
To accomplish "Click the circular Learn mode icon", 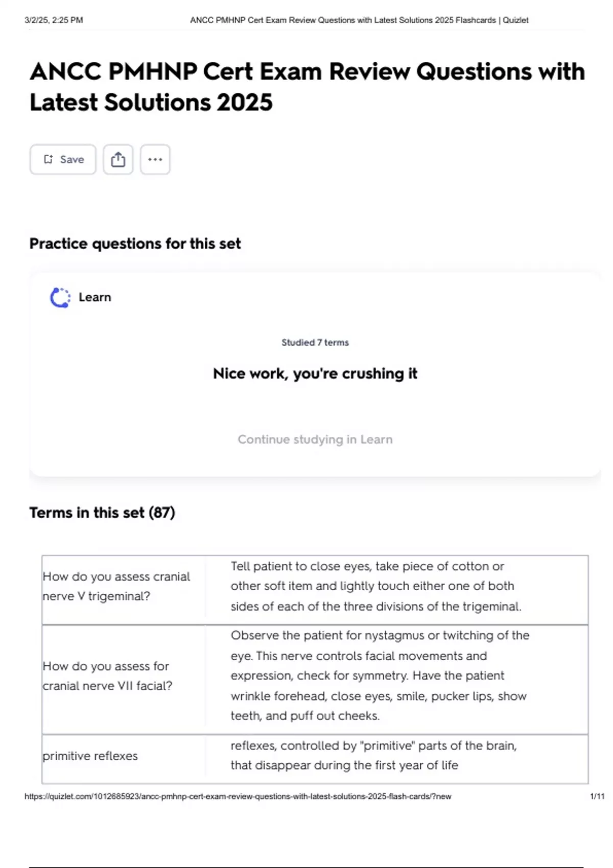I will [x=60, y=298].
